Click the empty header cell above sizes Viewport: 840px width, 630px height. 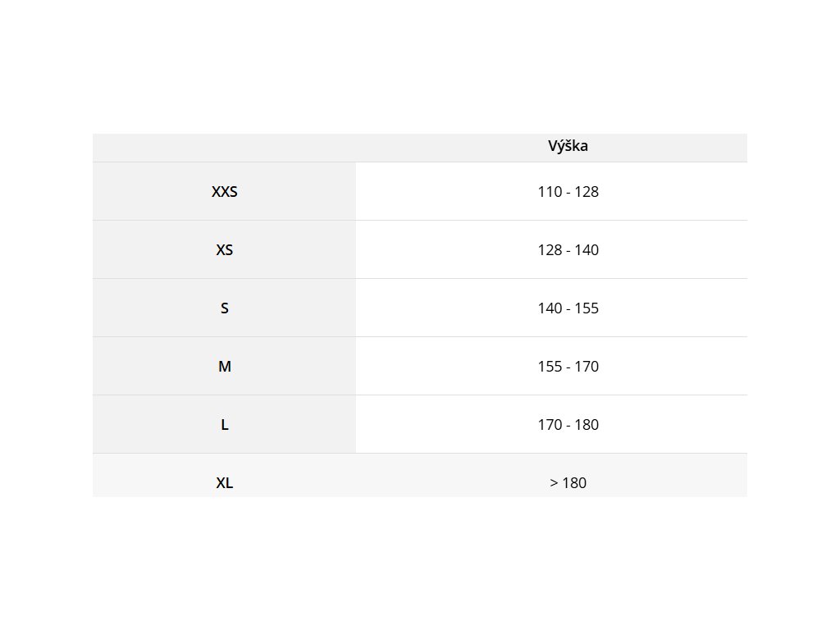225,148
